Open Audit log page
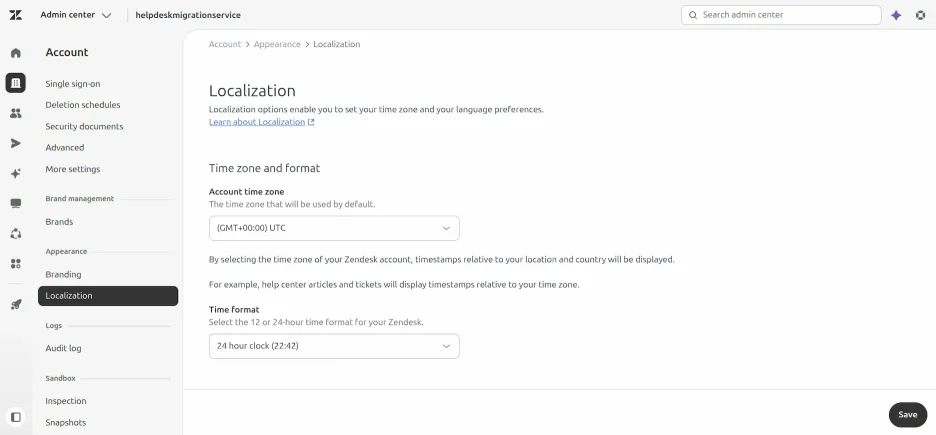The height and width of the screenshot is (435, 936). point(63,348)
